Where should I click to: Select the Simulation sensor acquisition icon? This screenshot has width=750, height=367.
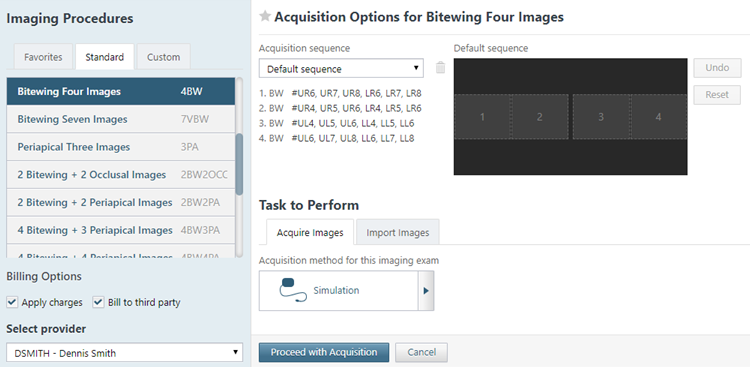pos(293,290)
